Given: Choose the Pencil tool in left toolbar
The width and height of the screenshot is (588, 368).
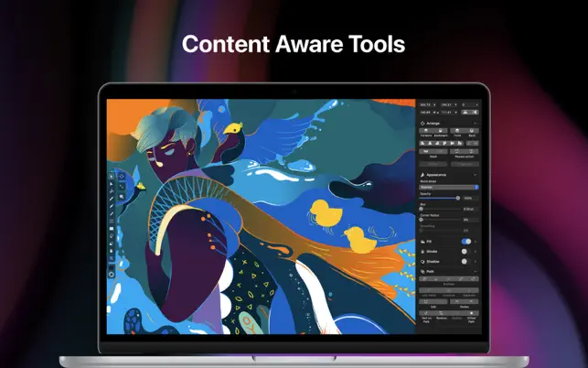Looking at the screenshot, I should tap(112, 205).
